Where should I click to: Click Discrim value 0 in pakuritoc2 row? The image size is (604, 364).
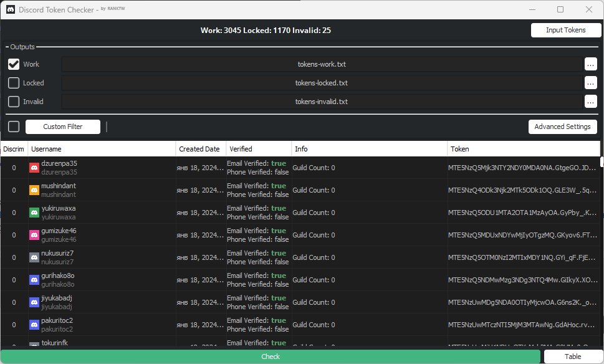pyautogui.click(x=14, y=325)
